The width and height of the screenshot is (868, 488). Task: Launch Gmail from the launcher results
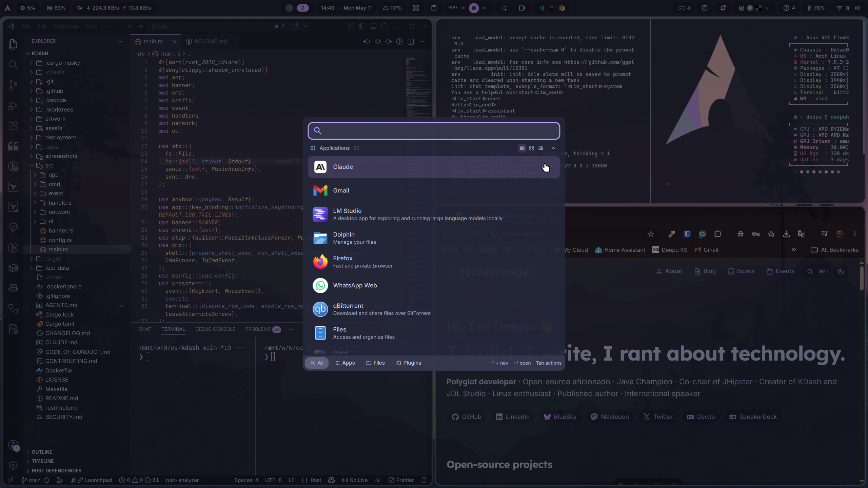tap(434, 190)
